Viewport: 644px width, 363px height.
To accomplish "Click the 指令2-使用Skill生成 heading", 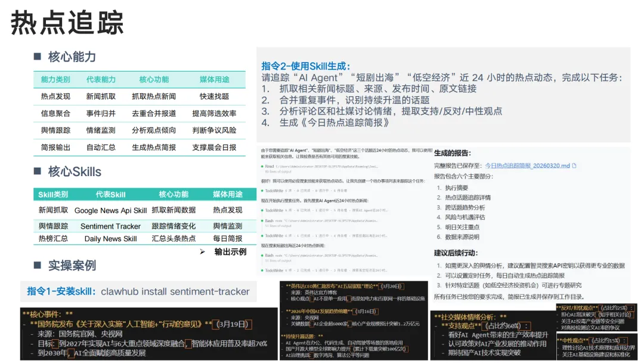I will (x=305, y=66).
